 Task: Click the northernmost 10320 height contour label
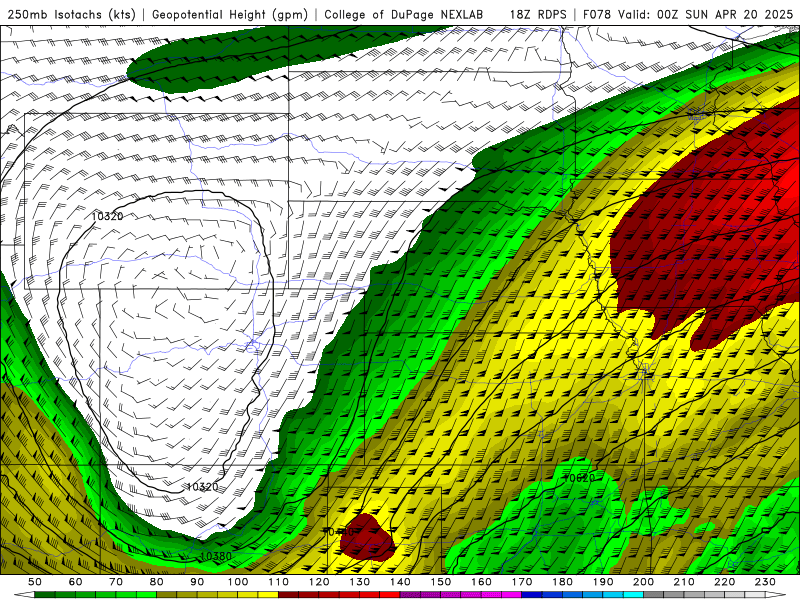tap(107, 216)
